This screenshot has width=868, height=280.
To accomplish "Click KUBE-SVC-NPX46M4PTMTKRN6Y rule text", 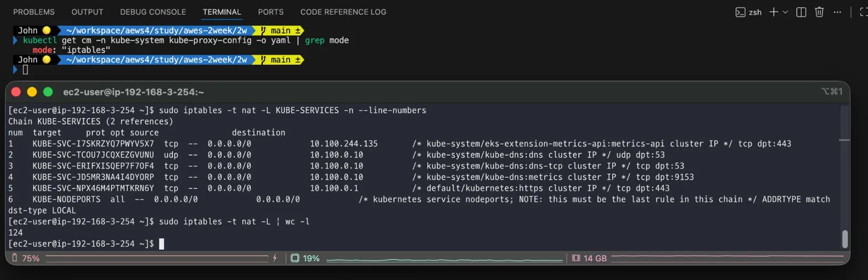I will coord(93,188).
